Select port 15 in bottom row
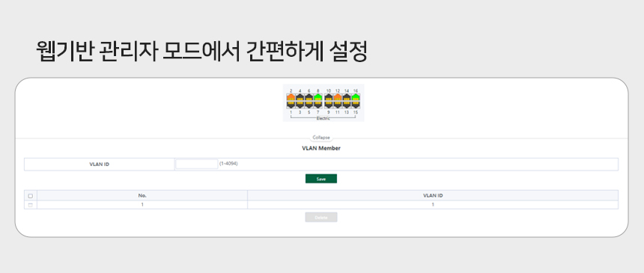This screenshot has height=273, width=644. click(356, 105)
